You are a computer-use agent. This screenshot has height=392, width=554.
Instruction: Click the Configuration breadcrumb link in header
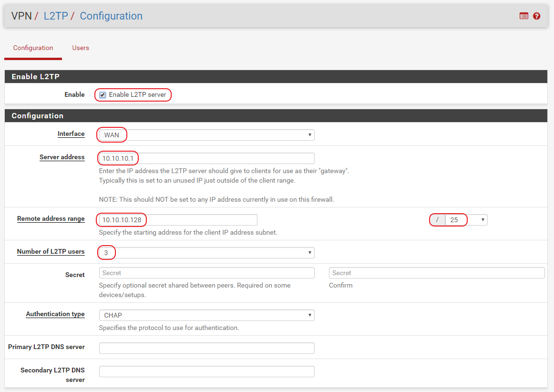pyautogui.click(x=111, y=16)
